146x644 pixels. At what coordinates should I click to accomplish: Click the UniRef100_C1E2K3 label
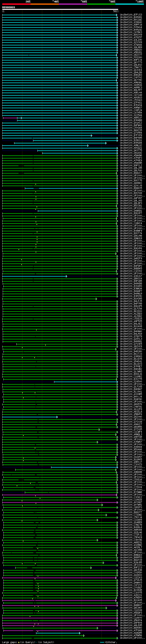coord(131,578)
